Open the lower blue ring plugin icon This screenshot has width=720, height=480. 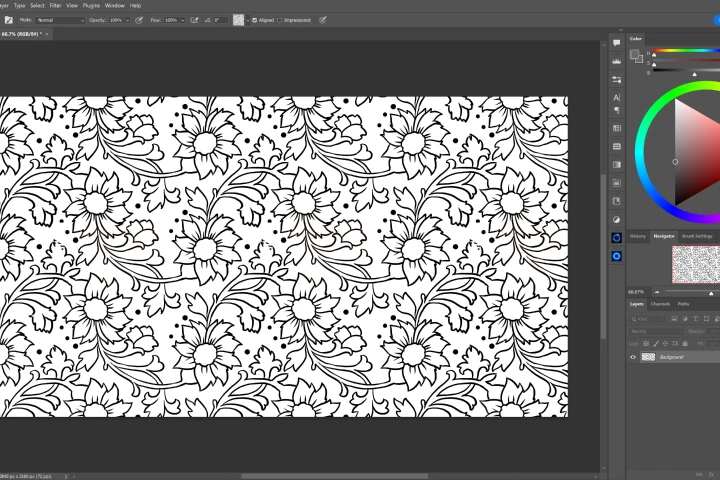pyautogui.click(x=617, y=256)
